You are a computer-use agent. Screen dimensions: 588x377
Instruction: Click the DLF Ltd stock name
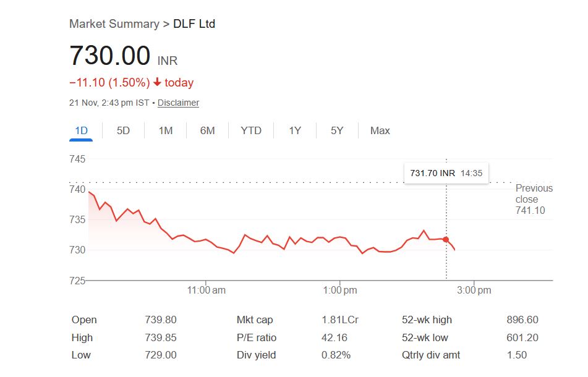click(x=194, y=24)
